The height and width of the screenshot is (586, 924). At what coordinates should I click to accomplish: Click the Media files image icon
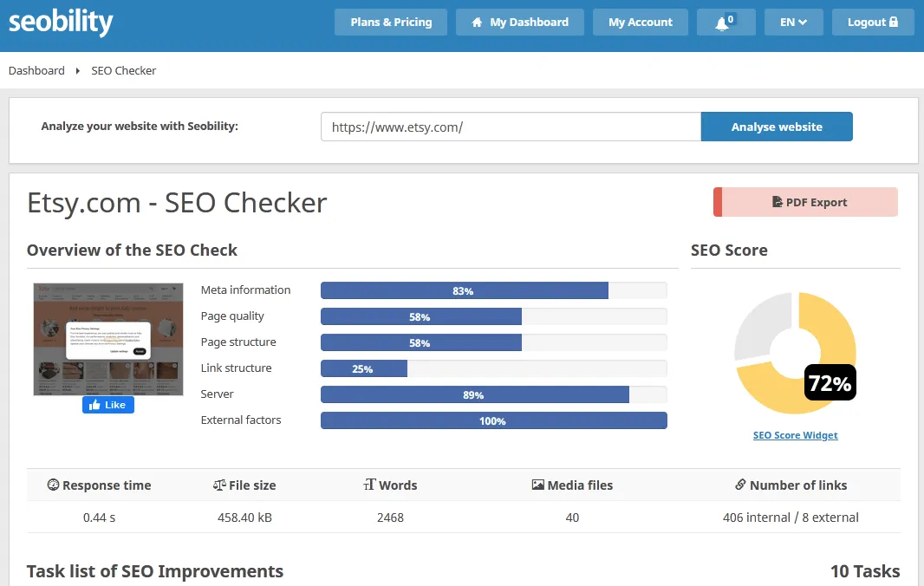pos(537,485)
